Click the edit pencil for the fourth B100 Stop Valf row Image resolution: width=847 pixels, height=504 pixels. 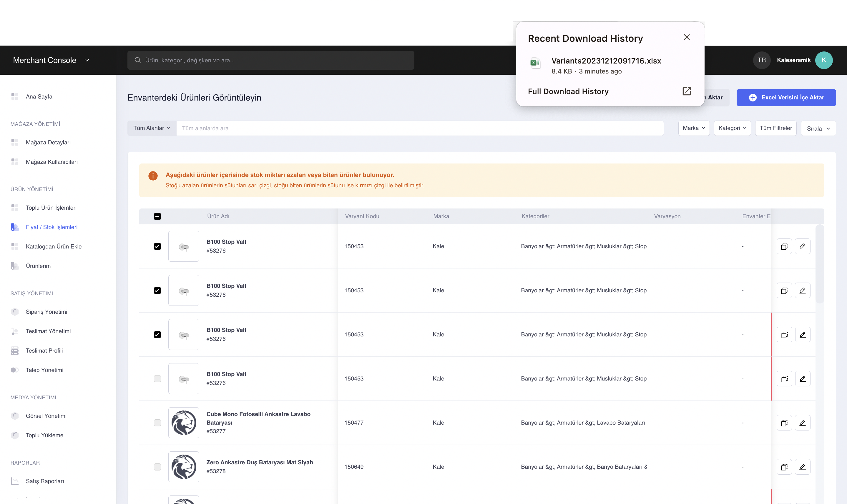pyautogui.click(x=803, y=379)
